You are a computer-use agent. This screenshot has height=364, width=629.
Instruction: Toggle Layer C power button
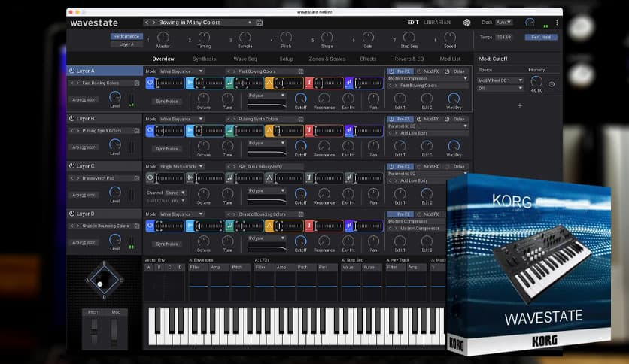click(x=71, y=166)
